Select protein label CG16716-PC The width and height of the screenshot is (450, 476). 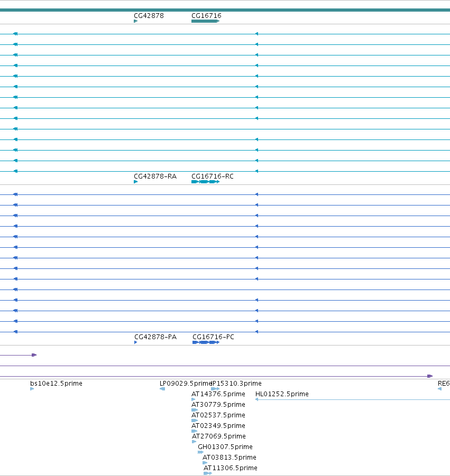(213, 337)
